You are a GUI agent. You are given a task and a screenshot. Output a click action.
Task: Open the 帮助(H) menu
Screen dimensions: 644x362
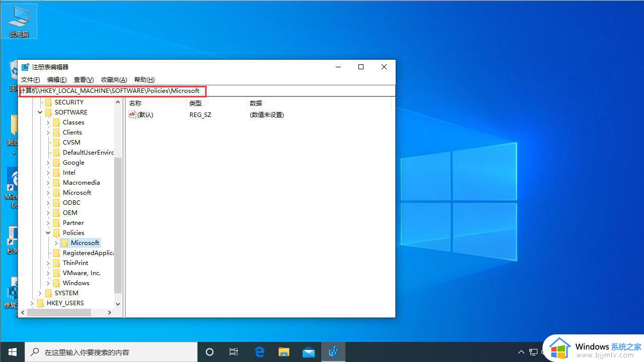[x=144, y=80]
